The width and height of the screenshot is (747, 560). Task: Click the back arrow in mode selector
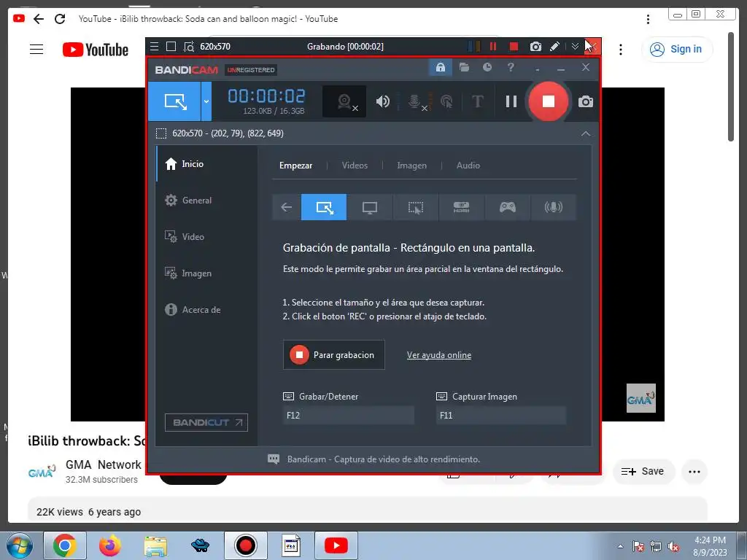(x=286, y=207)
